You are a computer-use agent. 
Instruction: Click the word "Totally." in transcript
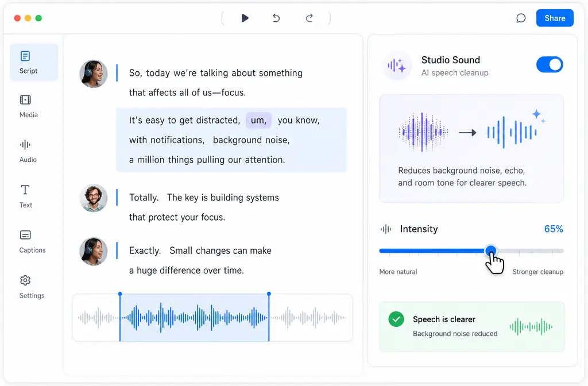[144, 198]
